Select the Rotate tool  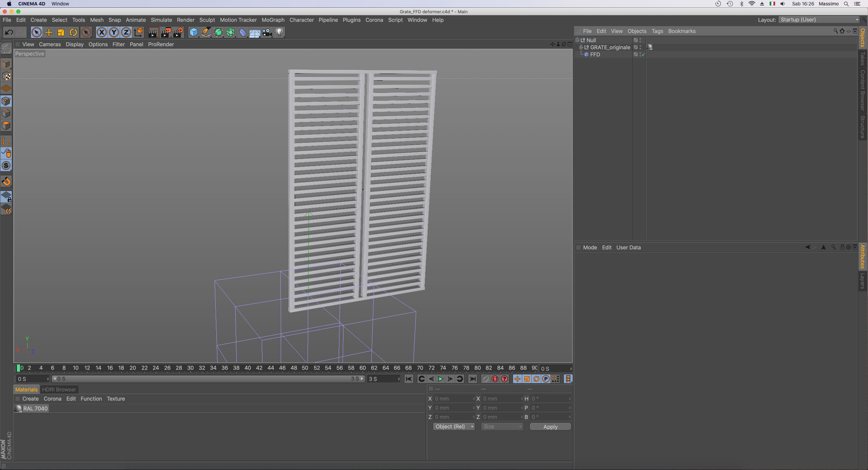[x=73, y=33]
